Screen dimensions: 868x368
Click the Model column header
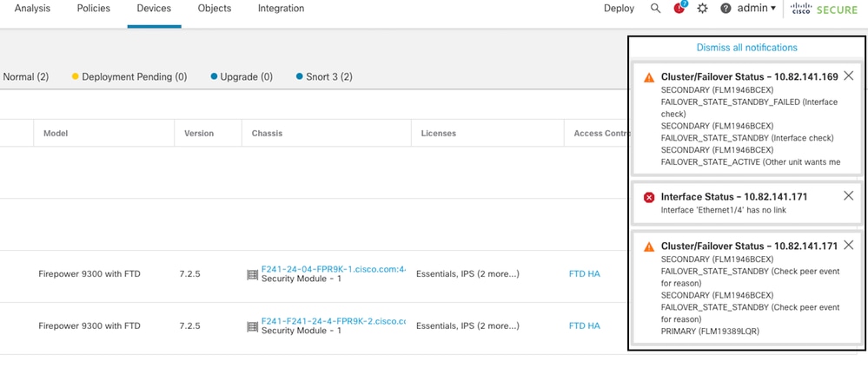coord(56,134)
